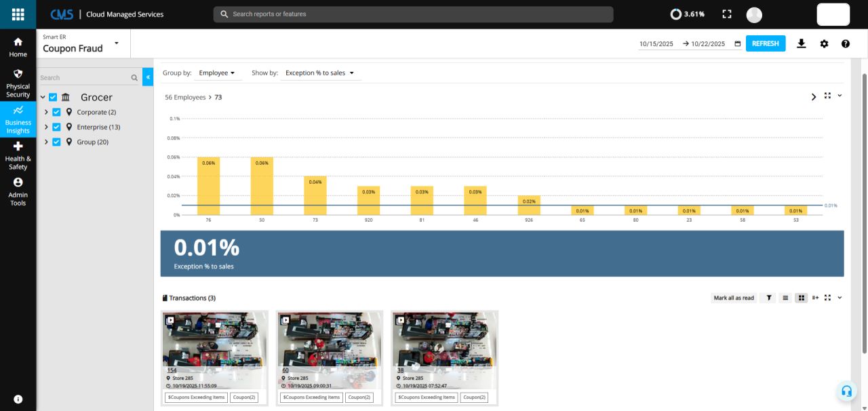Image resolution: width=868 pixels, height=411 pixels.
Task: Open Health & Safety menu
Action: click(x=18, y=155)
